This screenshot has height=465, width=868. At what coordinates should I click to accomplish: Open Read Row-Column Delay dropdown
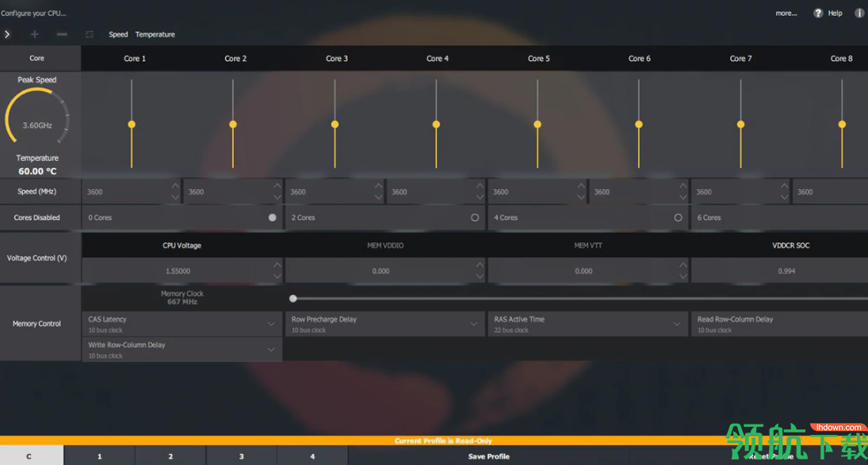pyautogui.click(x=779, y=324)
